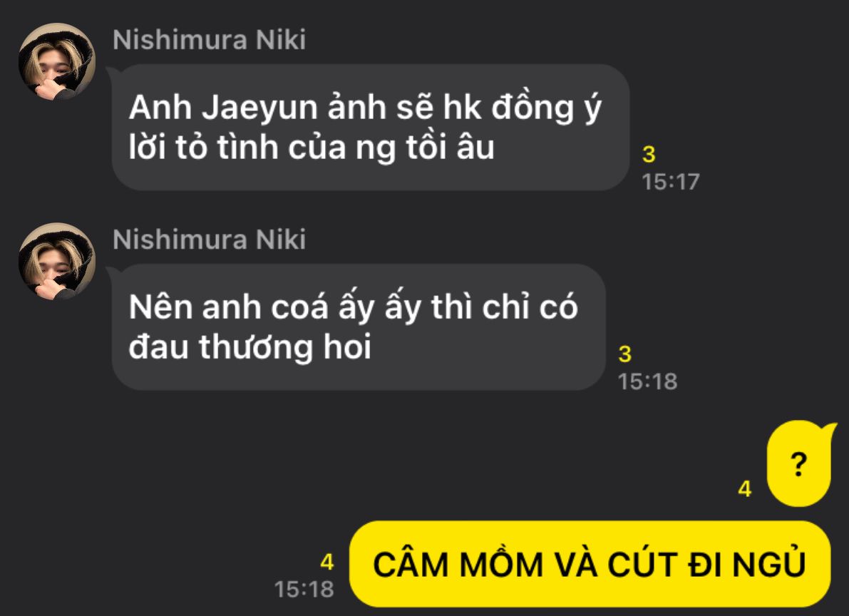The width and height of the screenshot is (849, 616).
Task: Open the lower Nishimura Niki profile avatar
Action: (x=57, y=261)
